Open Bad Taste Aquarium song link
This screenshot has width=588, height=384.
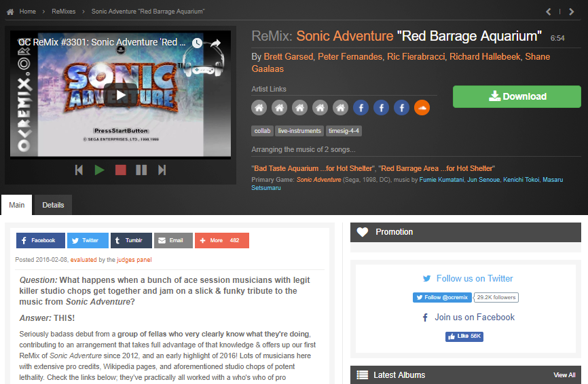pyautogui.click(x=314, y=168)
